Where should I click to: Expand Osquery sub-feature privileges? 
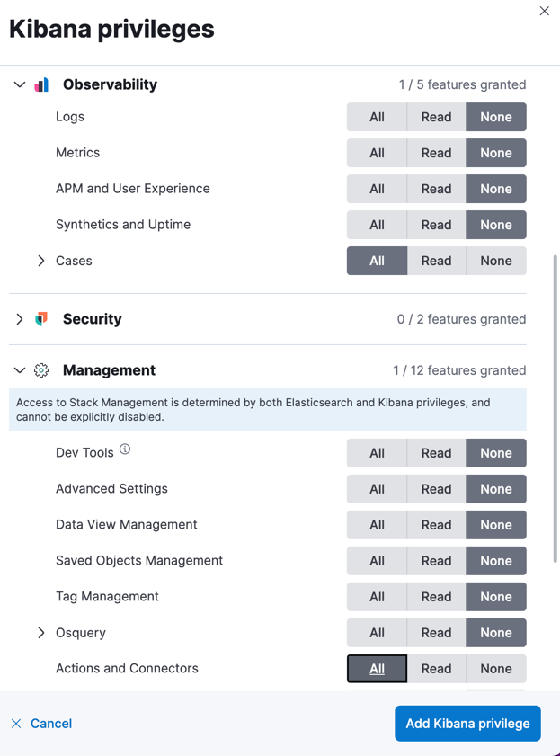[x=41, y=633]
